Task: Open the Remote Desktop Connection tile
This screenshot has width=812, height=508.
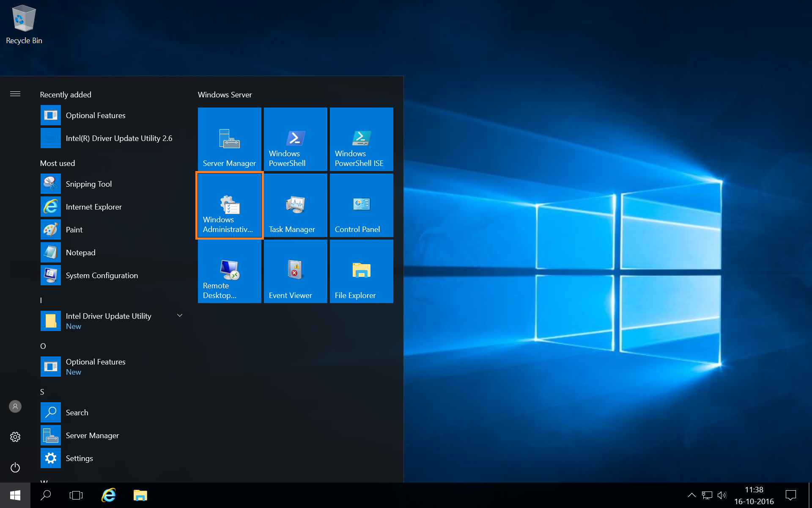Action: pos(230,271)
